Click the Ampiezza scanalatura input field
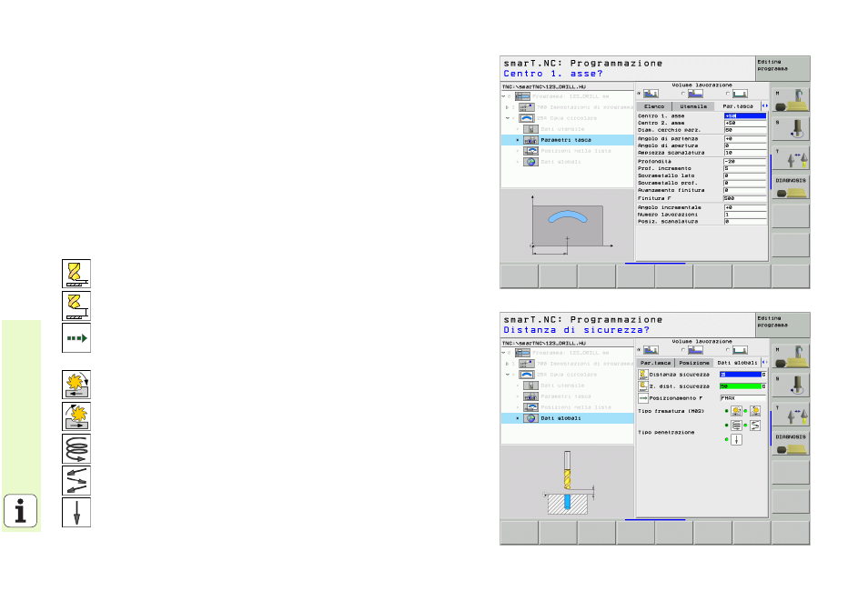 (745, 153)
